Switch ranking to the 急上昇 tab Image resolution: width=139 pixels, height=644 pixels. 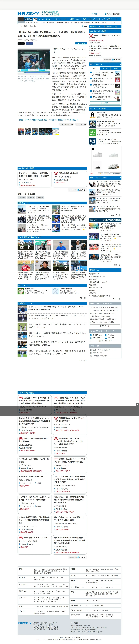(105, 68)
